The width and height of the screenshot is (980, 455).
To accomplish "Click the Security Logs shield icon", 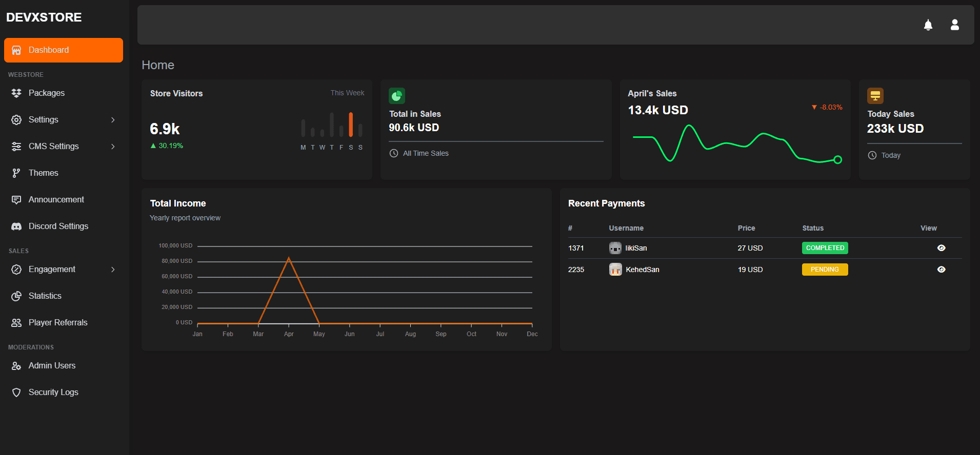I will [x=16, y=392].
